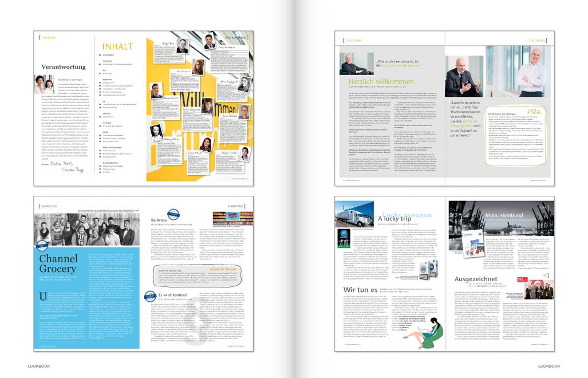
Task: Select the "Wir tun es" headline
Action: tap(360, 289)
